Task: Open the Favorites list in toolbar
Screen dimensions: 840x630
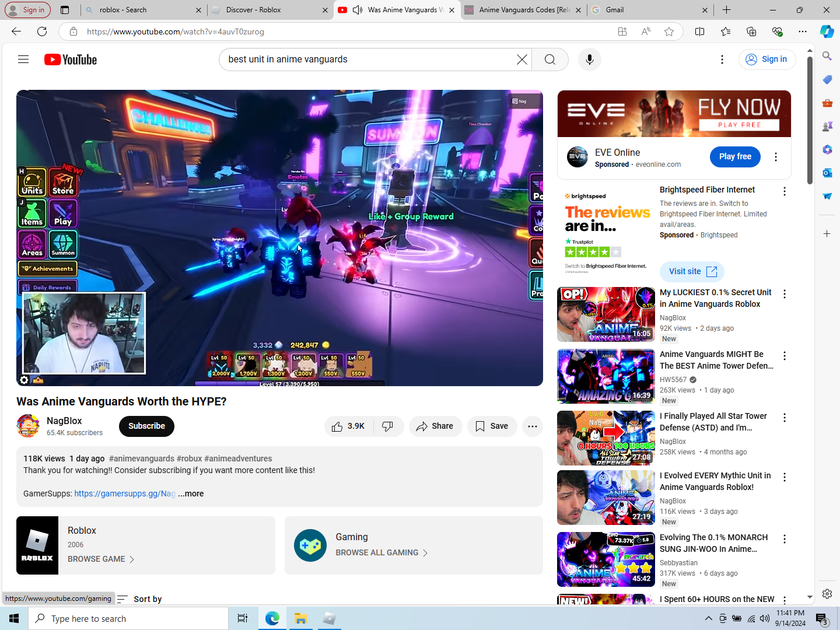Action: (x=726, y=32)
